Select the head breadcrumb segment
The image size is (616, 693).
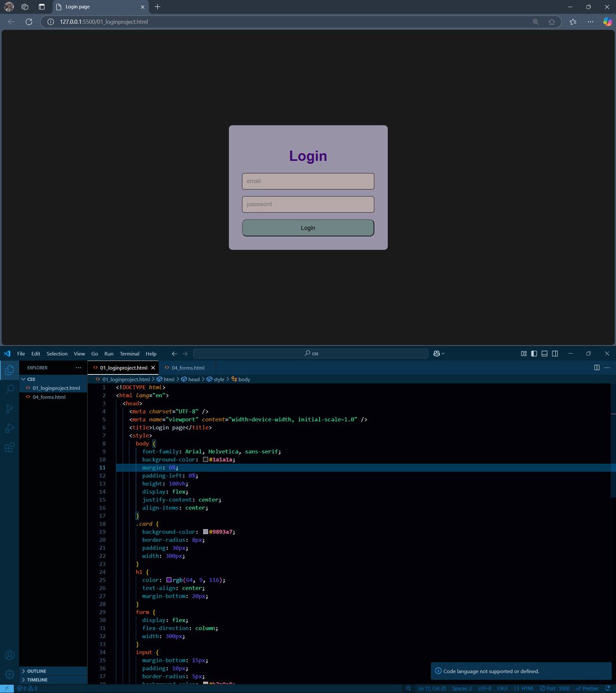point(190,379)
